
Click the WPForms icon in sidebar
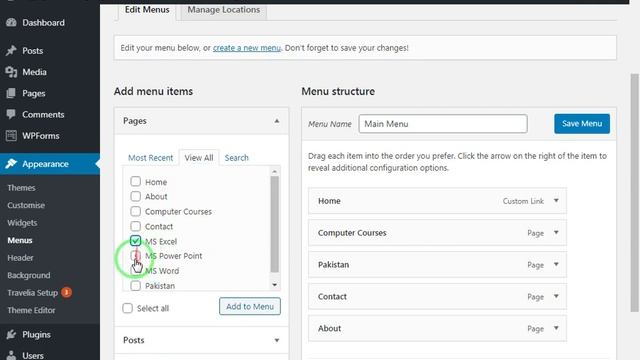(11, 136)
